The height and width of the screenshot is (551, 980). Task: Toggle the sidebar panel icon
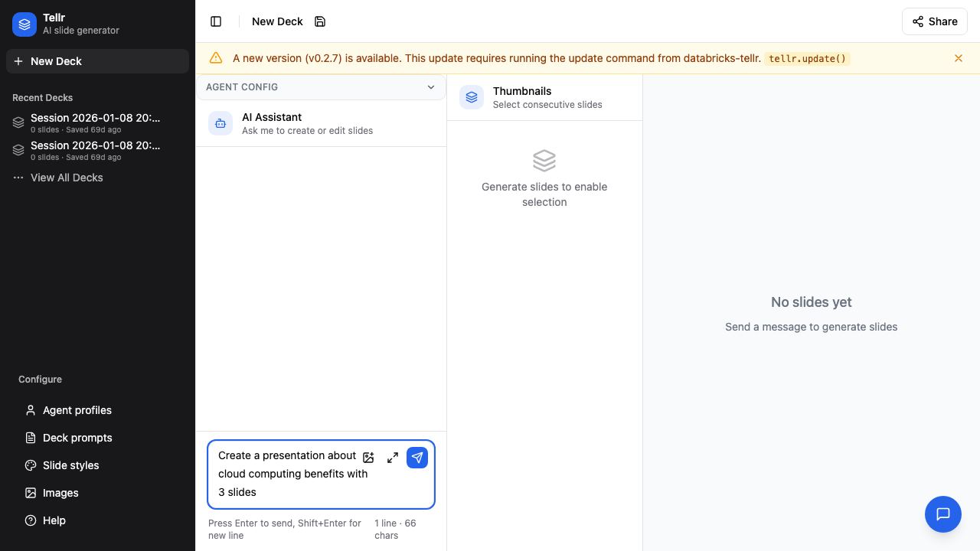(x=216, y=21)
